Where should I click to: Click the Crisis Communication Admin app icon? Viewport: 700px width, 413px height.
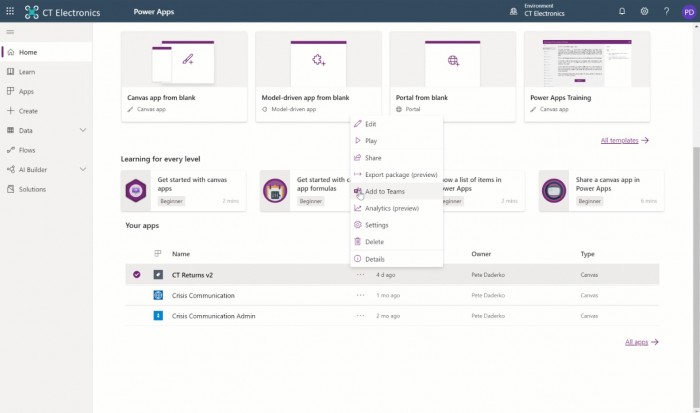pos(158,316)
